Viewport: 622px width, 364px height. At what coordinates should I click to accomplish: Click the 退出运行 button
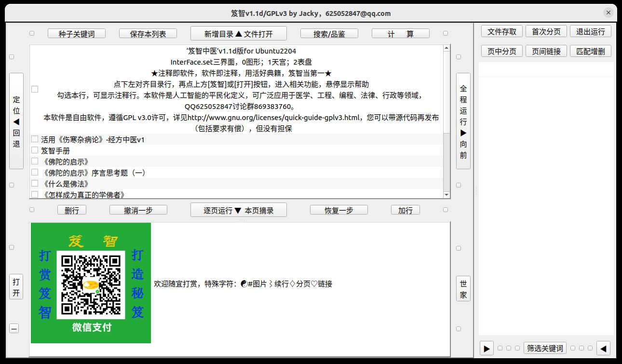591,31
